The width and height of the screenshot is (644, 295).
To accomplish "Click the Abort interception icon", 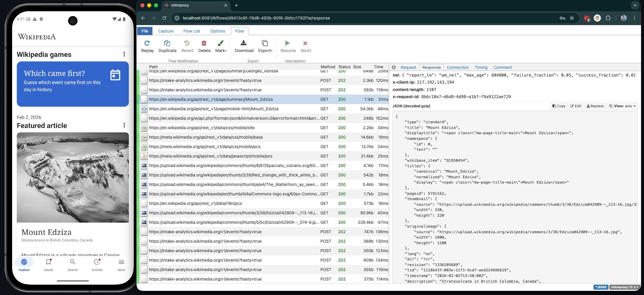I will click(x=305, y=43).
